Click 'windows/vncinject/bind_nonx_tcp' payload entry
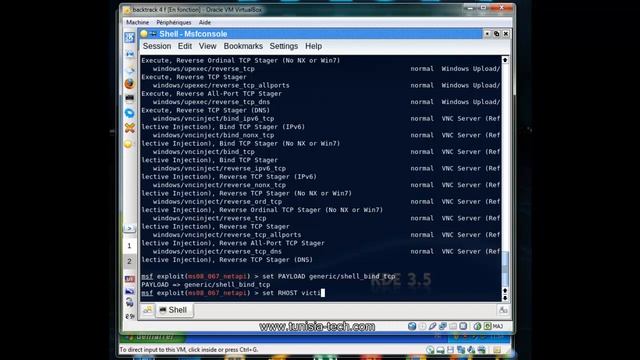The image size is (640, 360). (x=213, y=135)
